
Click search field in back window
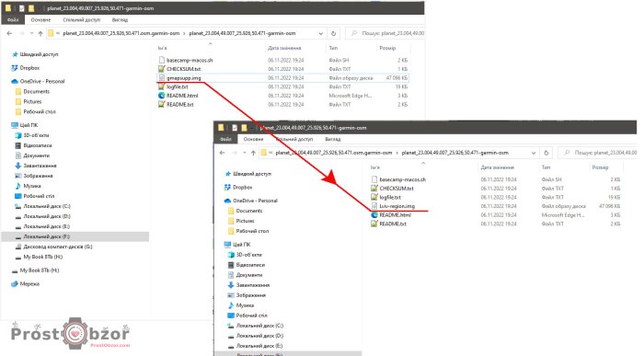click(x=386, y=33)
